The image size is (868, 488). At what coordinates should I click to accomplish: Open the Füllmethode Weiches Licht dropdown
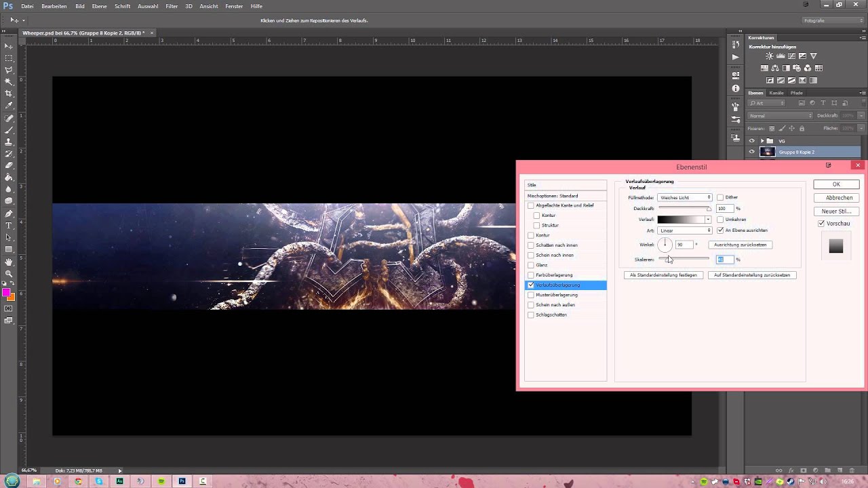click(684, 197)
